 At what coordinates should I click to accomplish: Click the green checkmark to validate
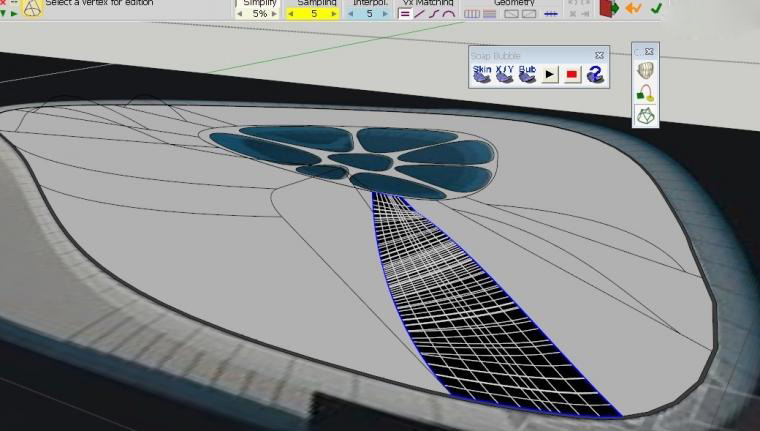(x=656, y=9)
